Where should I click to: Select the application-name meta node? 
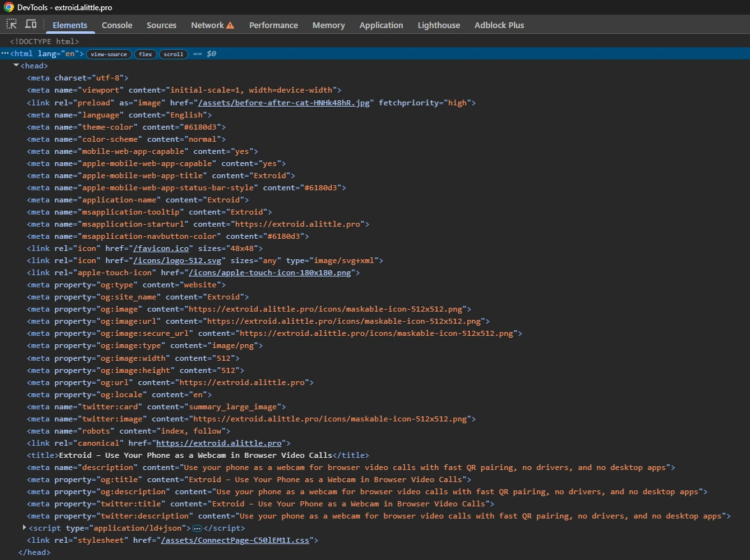coord(138,200)
